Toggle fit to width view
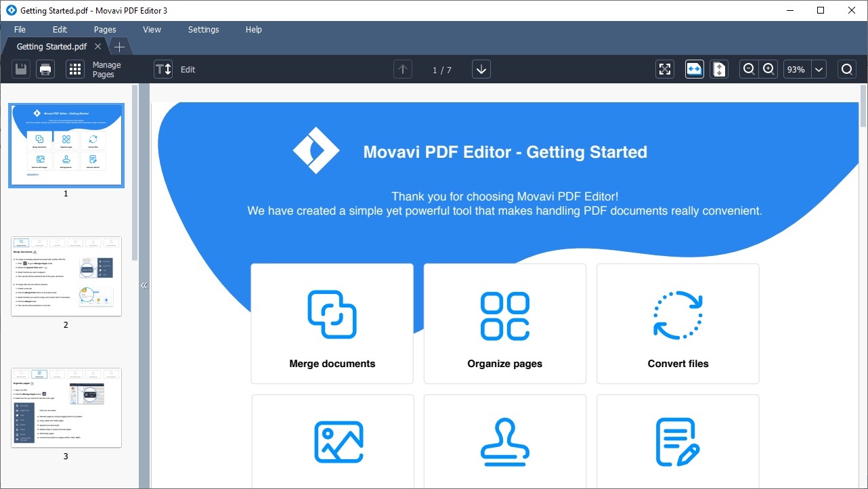 [x=695, y=69]
